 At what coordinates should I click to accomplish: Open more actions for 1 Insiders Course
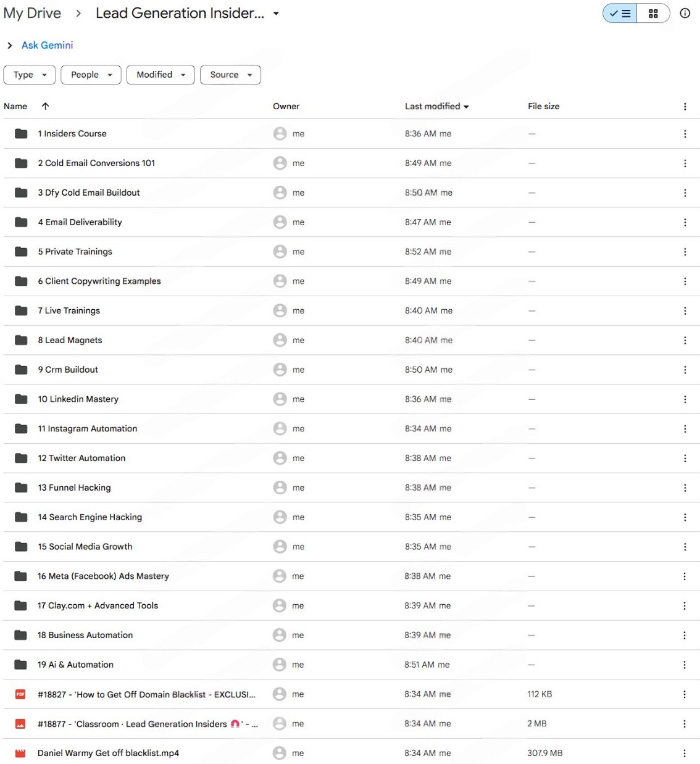coord(685,134)
